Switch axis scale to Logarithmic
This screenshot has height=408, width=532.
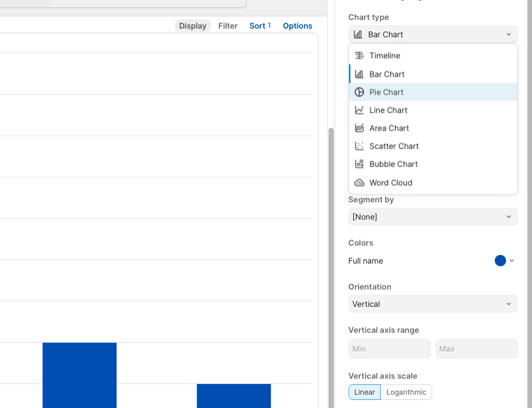click(406, 392)
